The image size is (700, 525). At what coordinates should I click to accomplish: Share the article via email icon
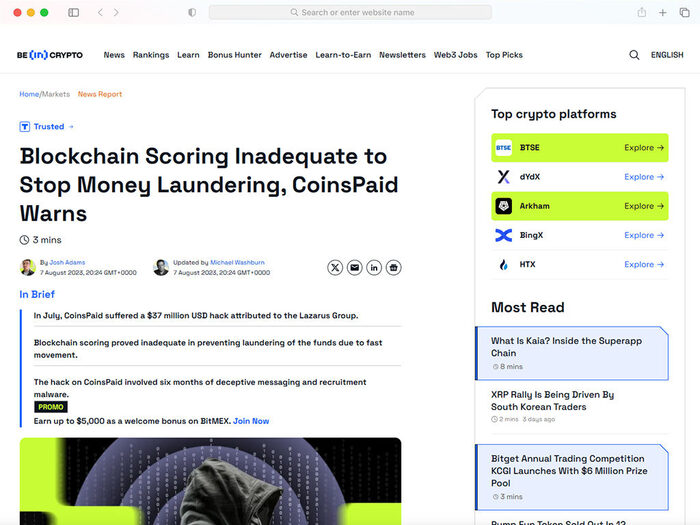click(x=354, y=267)
